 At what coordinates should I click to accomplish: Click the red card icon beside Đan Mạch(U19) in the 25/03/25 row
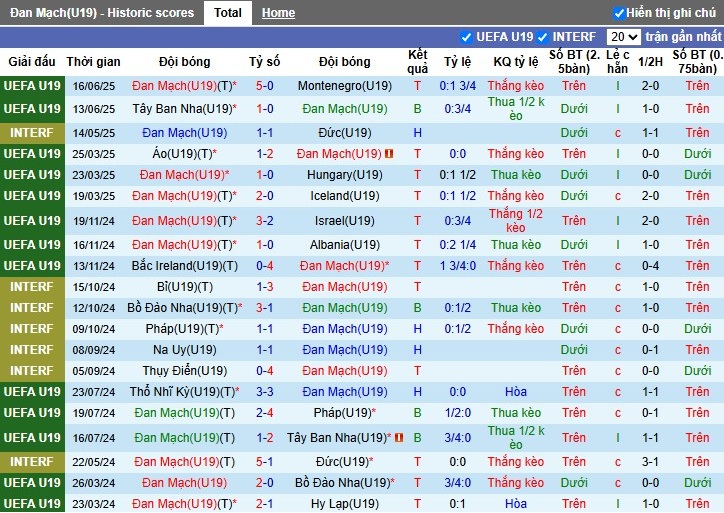389,153
